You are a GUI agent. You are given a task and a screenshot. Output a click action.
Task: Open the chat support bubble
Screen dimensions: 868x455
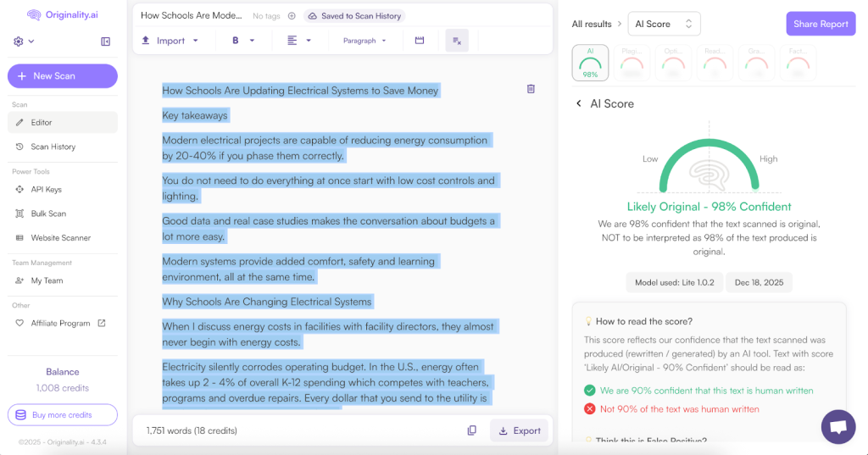point(838,426)
